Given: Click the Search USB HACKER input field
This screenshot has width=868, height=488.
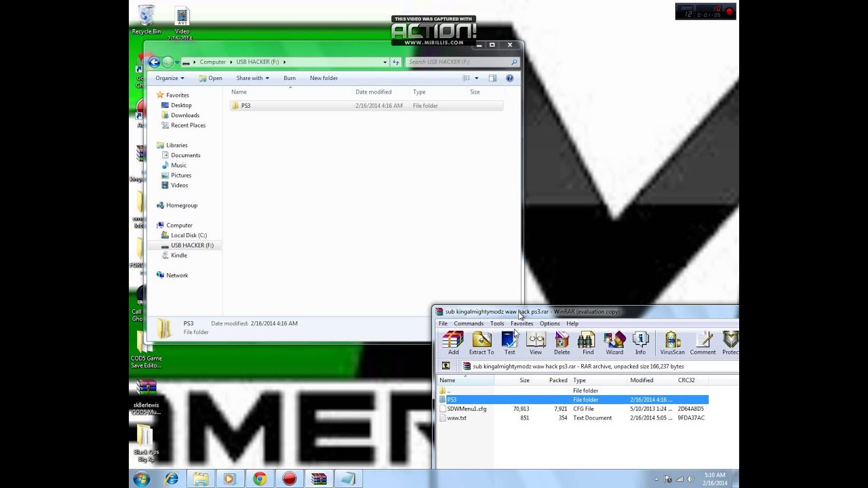Looking at the screenshot, I should point(462,62).
